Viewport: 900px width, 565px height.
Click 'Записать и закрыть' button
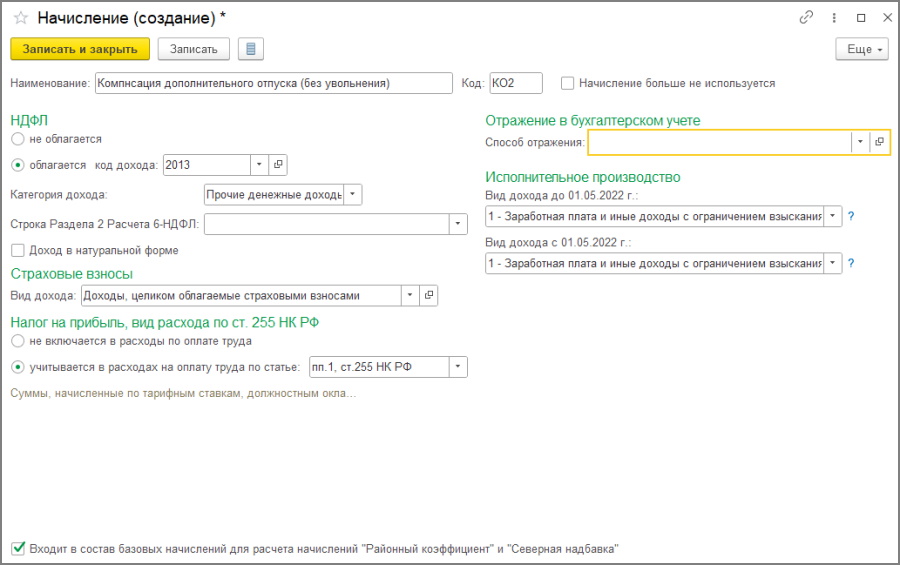80,49
